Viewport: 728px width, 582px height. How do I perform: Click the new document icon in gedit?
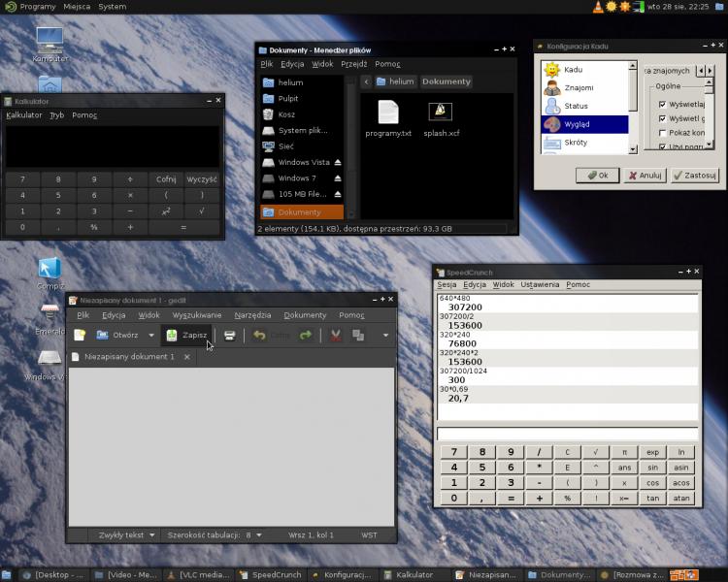point(80,336)
